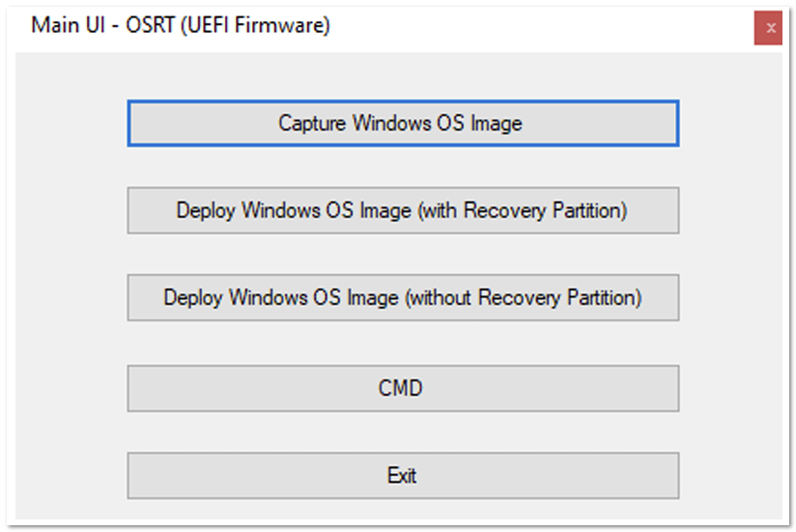Close the Main UI - OSRT window
796x532 pixels.
coord(768,28)
